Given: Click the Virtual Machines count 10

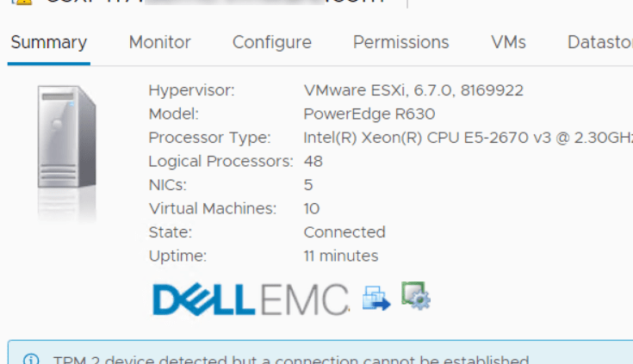Looking at the screenshot, I should pyautogui.click(x=312, y=208).
